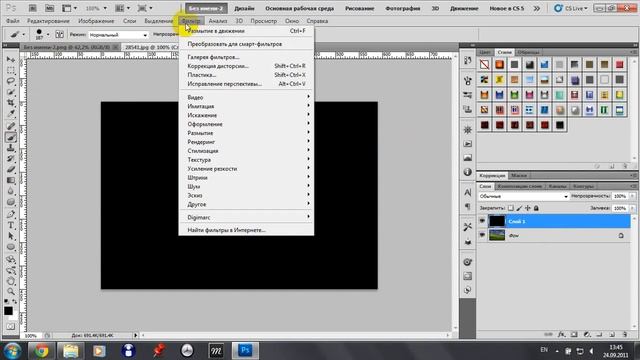The height and width of the screenshot is (360, 640).
Task: Switch to the 28541.jpg document tab
Action: (x=150, y=47)
